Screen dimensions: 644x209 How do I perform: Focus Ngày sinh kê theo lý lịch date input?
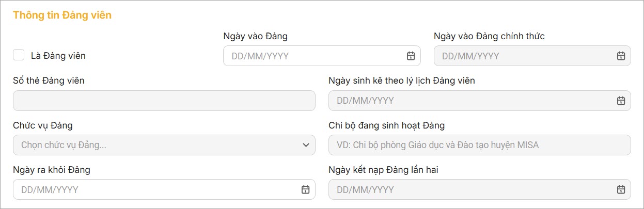pyautogui.click(x=470, y=101)
